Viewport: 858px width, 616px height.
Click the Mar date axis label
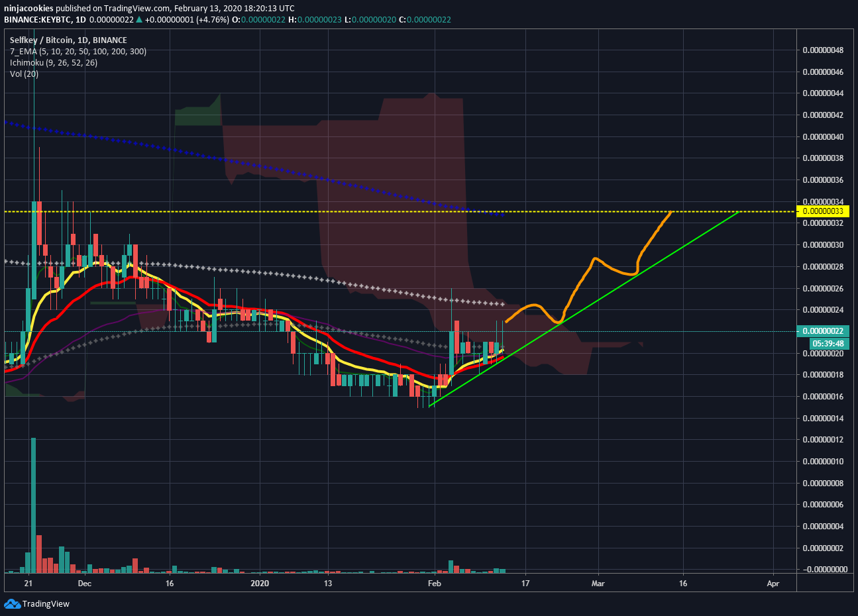[x=598, y=584]
